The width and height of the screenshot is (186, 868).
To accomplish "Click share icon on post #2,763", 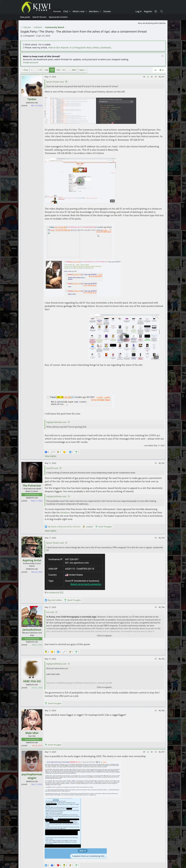I will pos(156,538).
